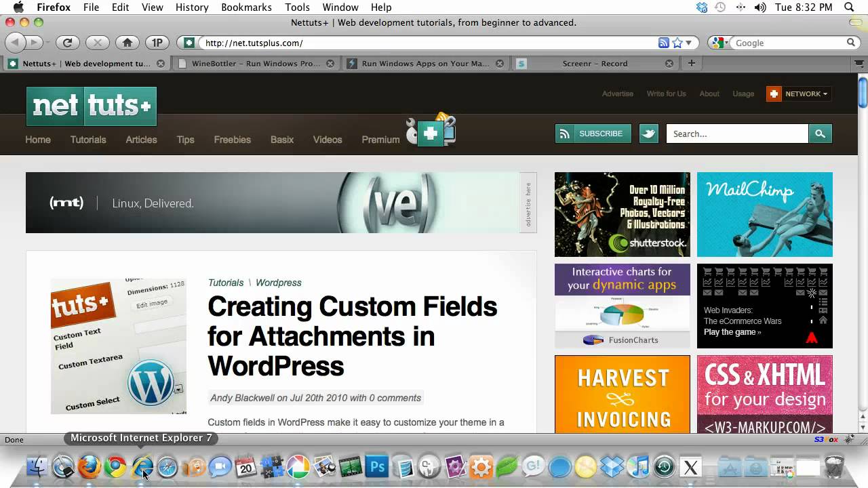Open the History menu
868x488 pixels.
[x=192, y=7]
